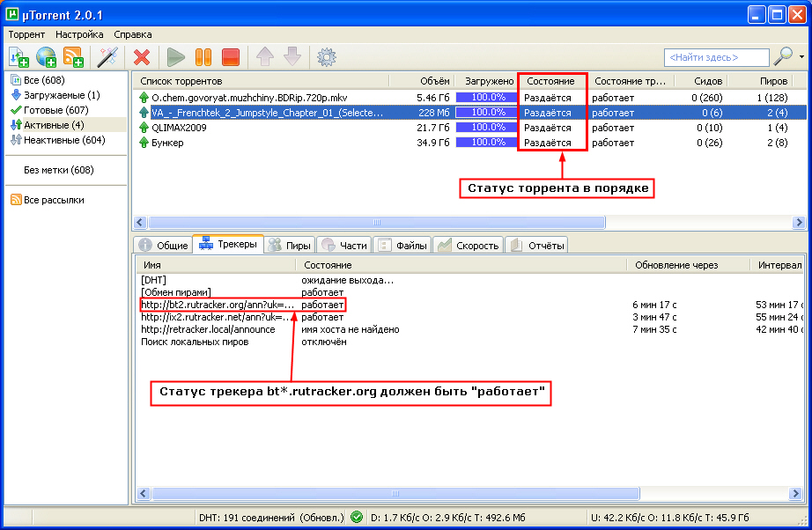Image resolution: width=812 pixels, height=530 pixels.
Task: Click the magnifier search icon
Action: tap(782, 55)
